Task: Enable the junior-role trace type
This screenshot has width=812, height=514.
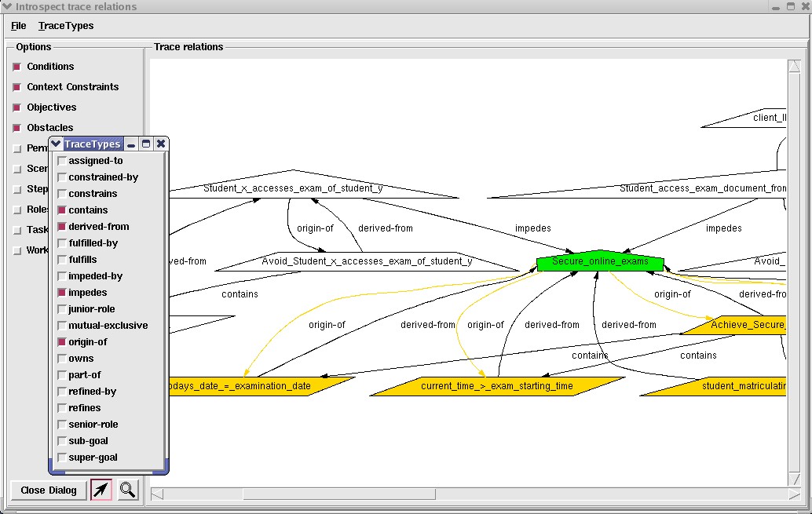Action: coord(61,309)
